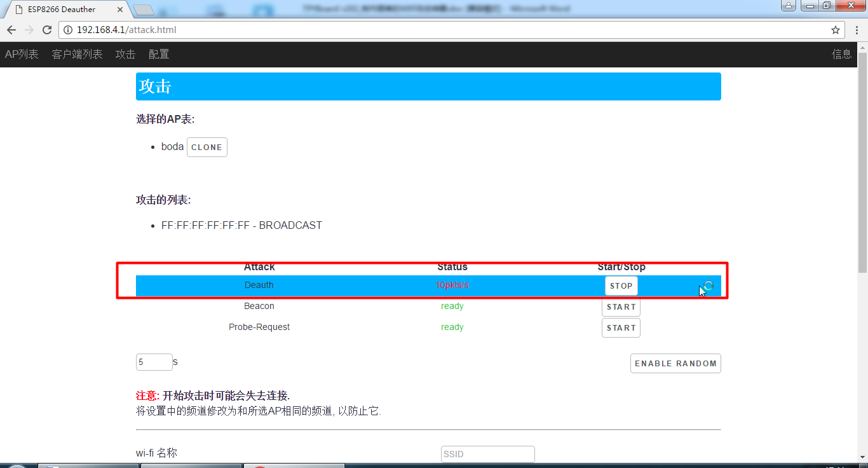Viewport: 868px width, 468px height.
Task: Click the Enable Random button
Action: point(675,364)
